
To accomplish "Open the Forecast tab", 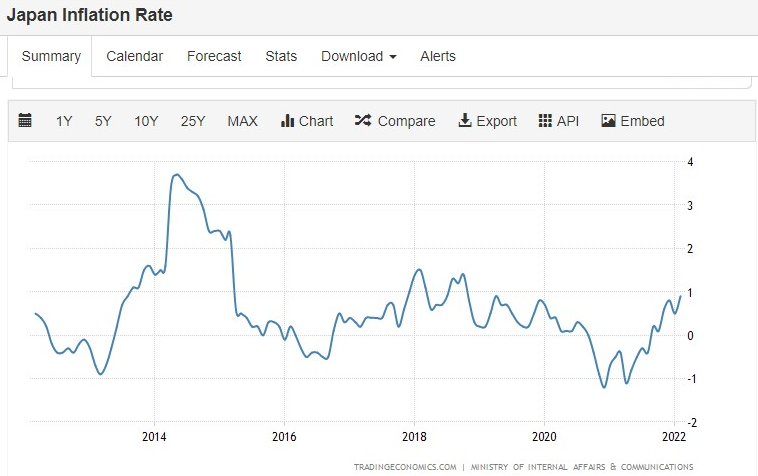I will (x=214, y=56).
